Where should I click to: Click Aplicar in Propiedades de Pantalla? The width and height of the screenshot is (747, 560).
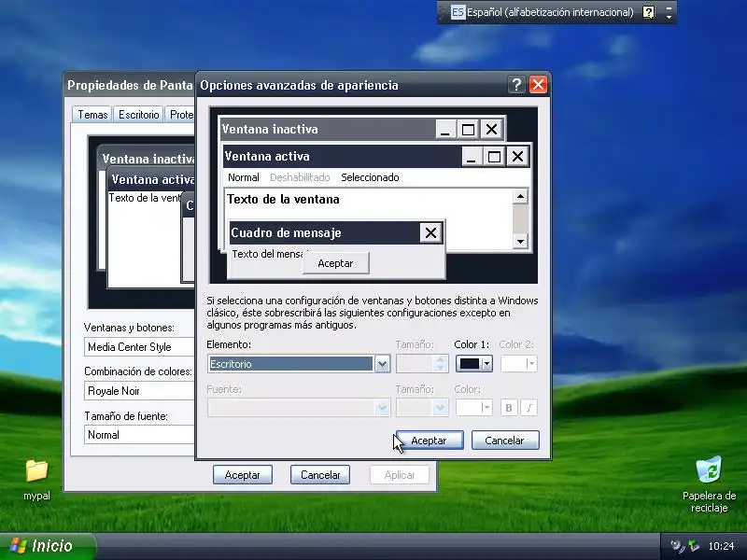pyautogui.click(x=400, y=475)
